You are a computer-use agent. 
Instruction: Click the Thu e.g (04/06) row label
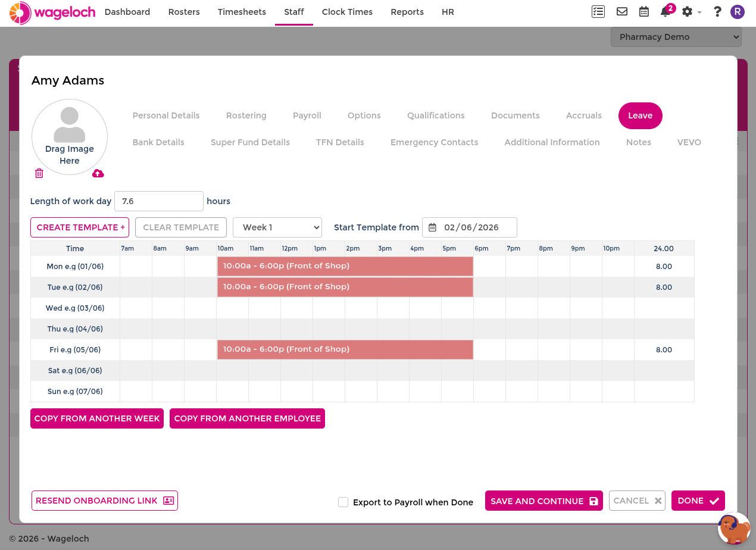(75, 329)
